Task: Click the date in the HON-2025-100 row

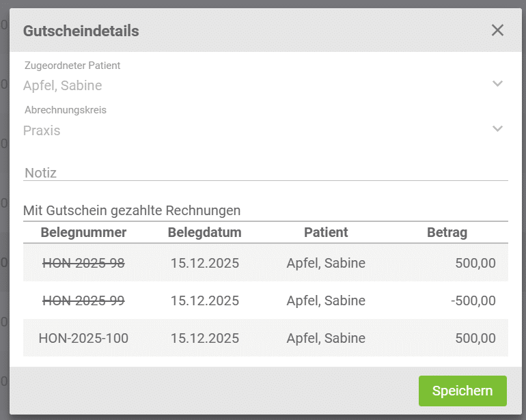Action: pos(204,338)
